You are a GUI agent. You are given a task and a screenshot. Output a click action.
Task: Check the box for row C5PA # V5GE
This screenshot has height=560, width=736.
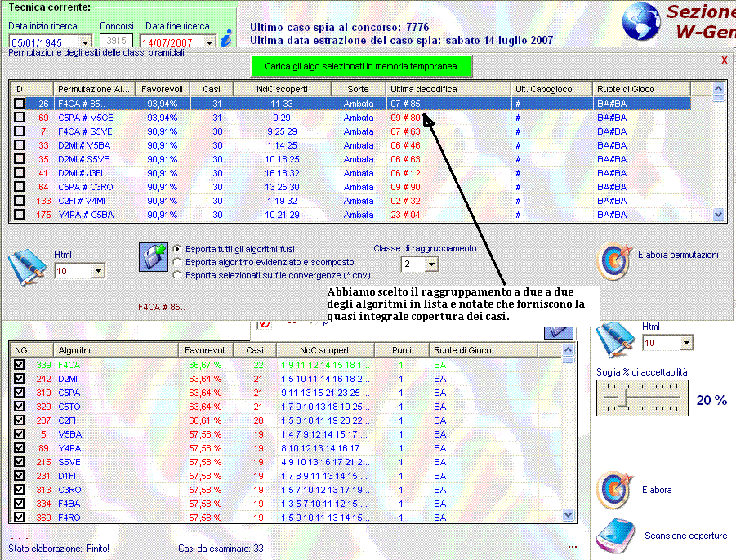tap(20, 118)
